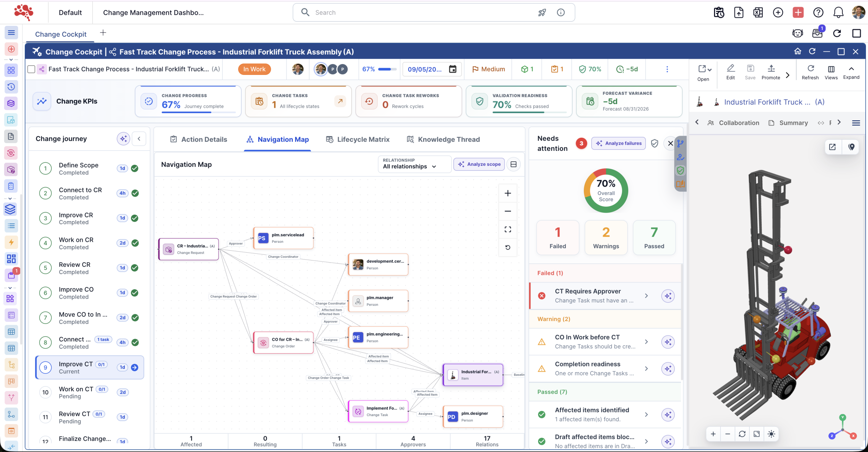Image resolution: width=868 pixels, height=452 pixels.
Task: Open the 3D viewer in a new window
Action: coord(832,147)
